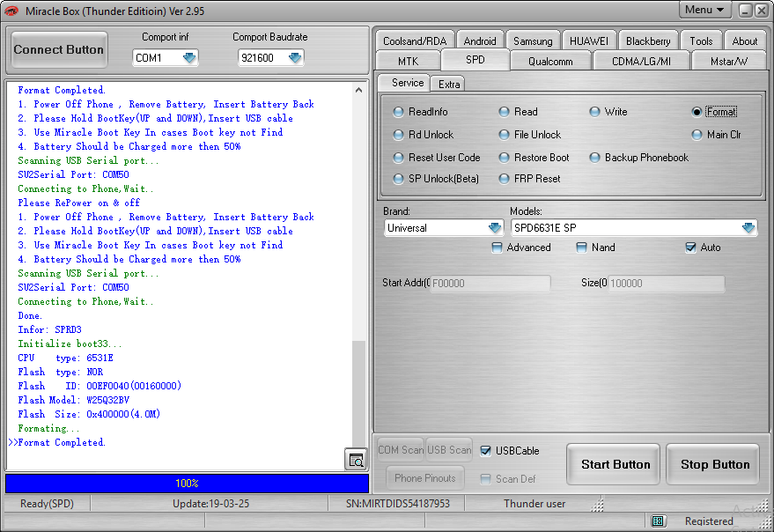
Task: Click the Start Button
Action: [615, 464]
